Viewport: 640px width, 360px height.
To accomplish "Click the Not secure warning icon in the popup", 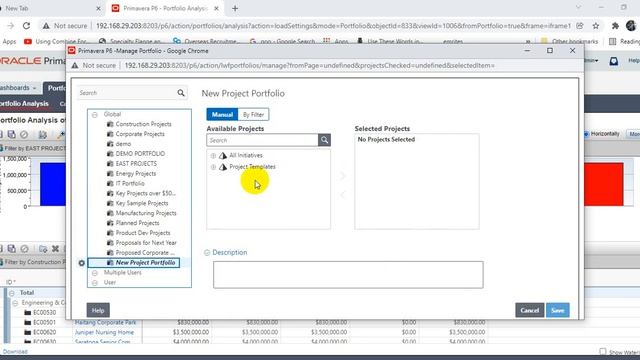I will click(75, 65).
